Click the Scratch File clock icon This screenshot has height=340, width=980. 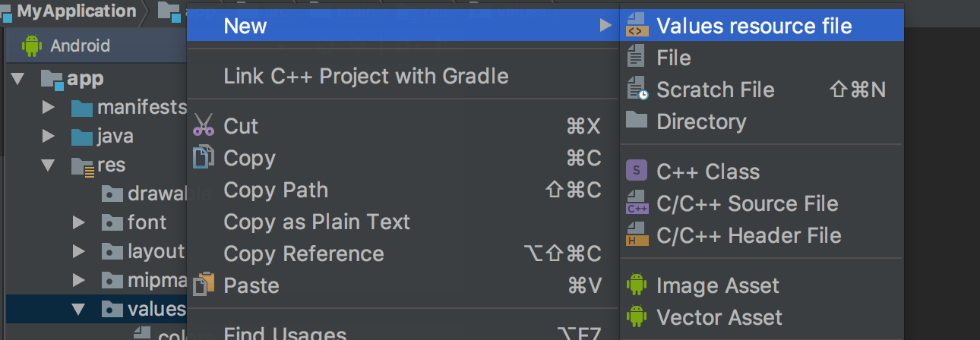(x=637, y=90)
